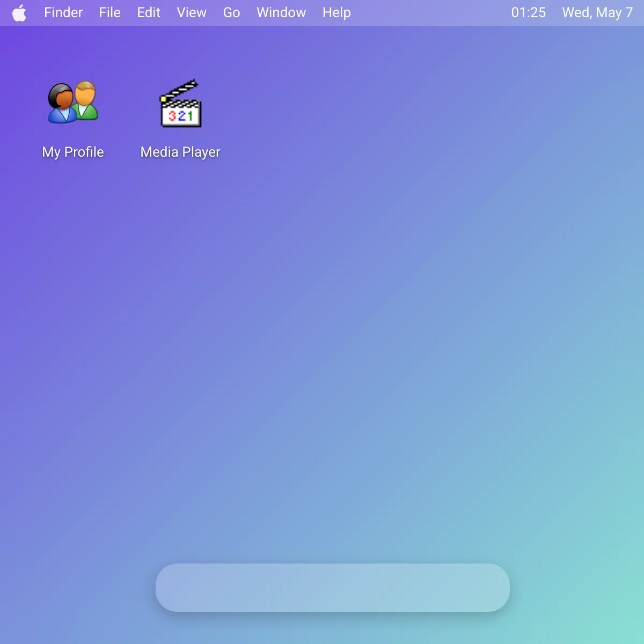The height and width of the screenshot is (644, 644).
Task: Select the "Media Player" text label
Action: tap(180, 152)
